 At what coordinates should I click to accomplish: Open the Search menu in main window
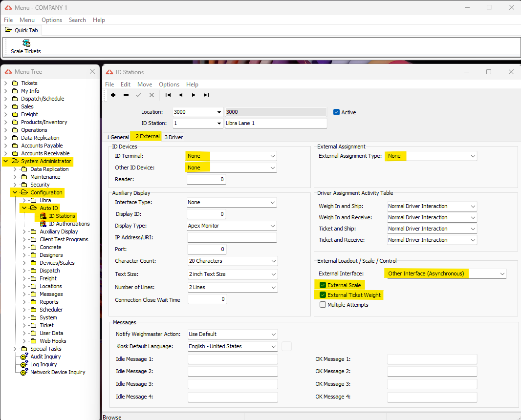(x=77, y=20)
